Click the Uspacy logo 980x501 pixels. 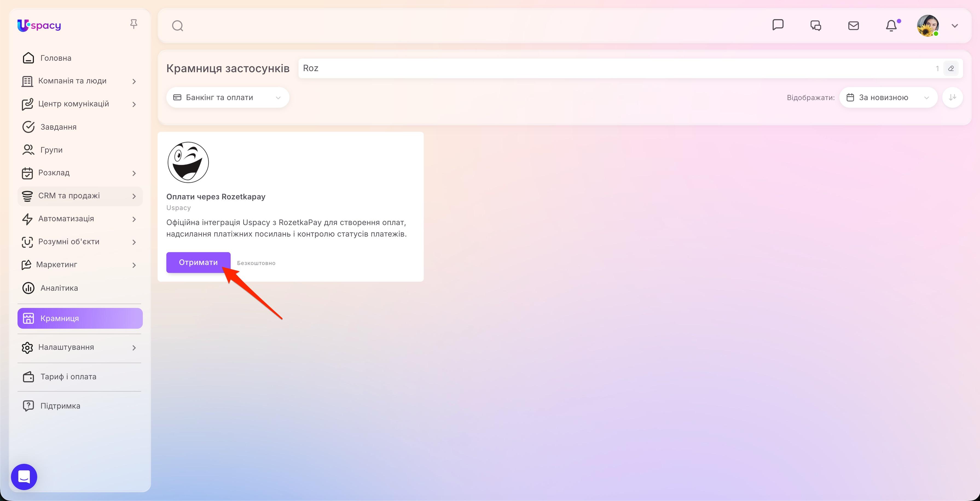[39, 25]
